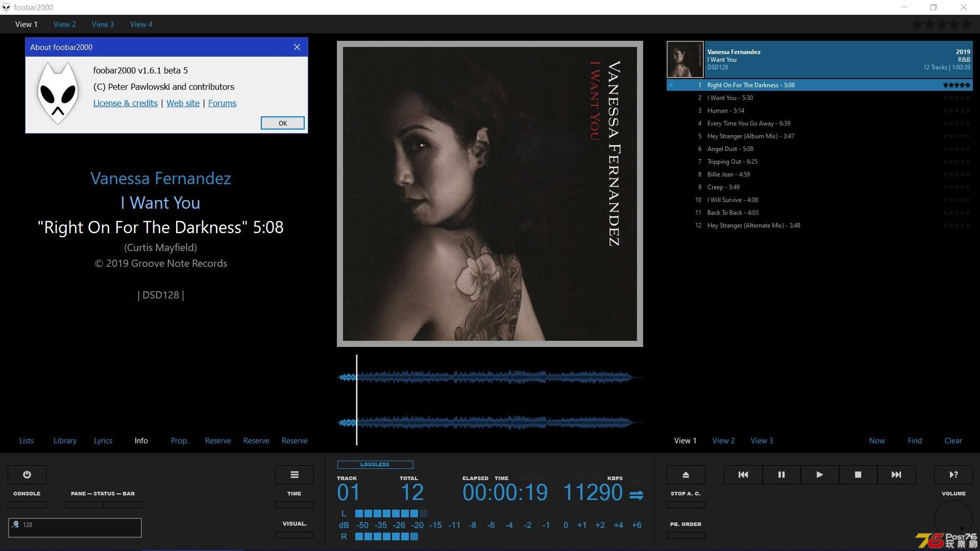Switch playlist to View 2 below the track list
This screenshot has height=551, width=980.
[724, 441]
